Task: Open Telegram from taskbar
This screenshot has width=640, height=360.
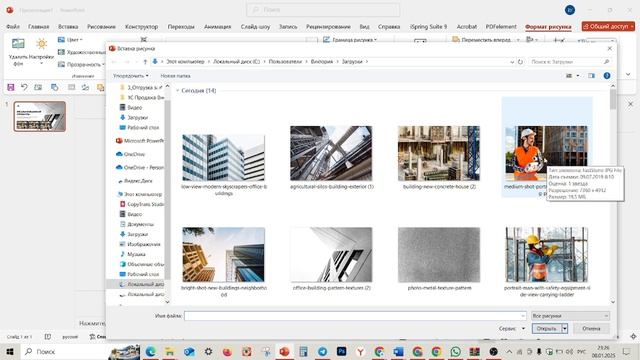Action: [322, 351]
